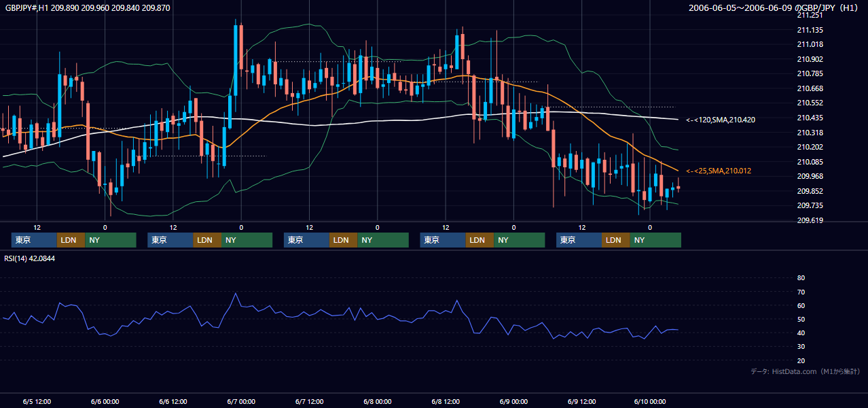The height and width of the screenshot is (408, 868).
Task: Select the 6/8 12:00 time axis label
Action: (x=446, y=401)
